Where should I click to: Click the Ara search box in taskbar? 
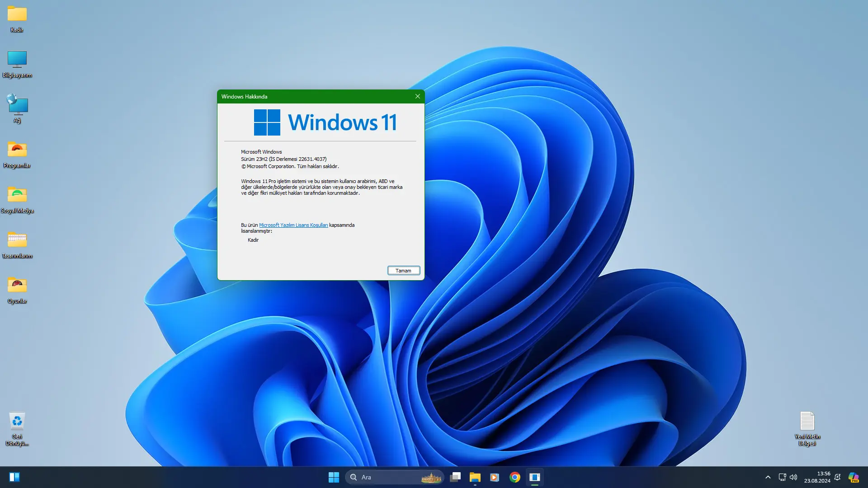pyautogui.click(x=395, y=477)
